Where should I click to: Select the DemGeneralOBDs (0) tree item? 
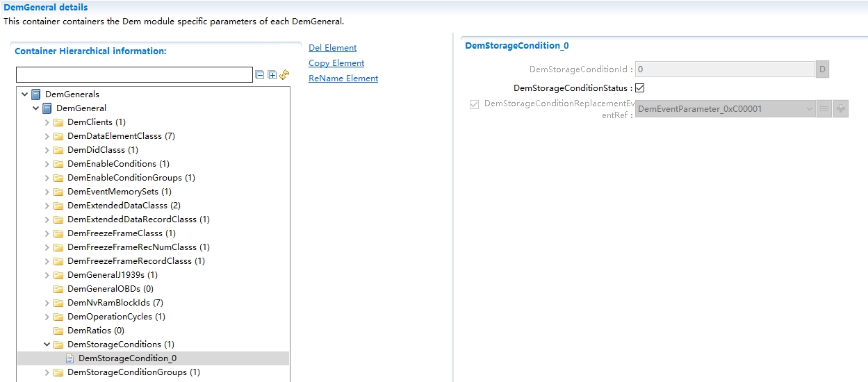pyautogui.click(x=110, y=289)
